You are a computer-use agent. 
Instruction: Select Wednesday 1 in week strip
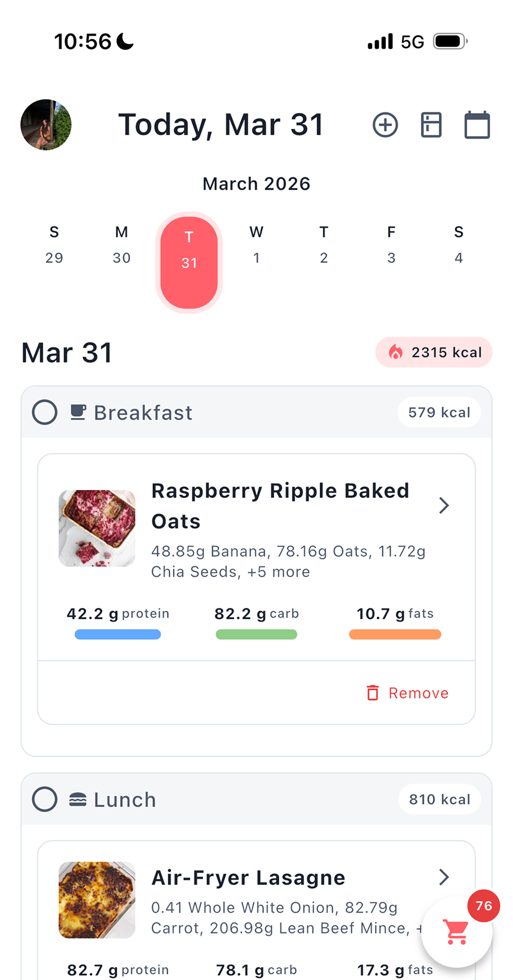[x=256, y=245]
